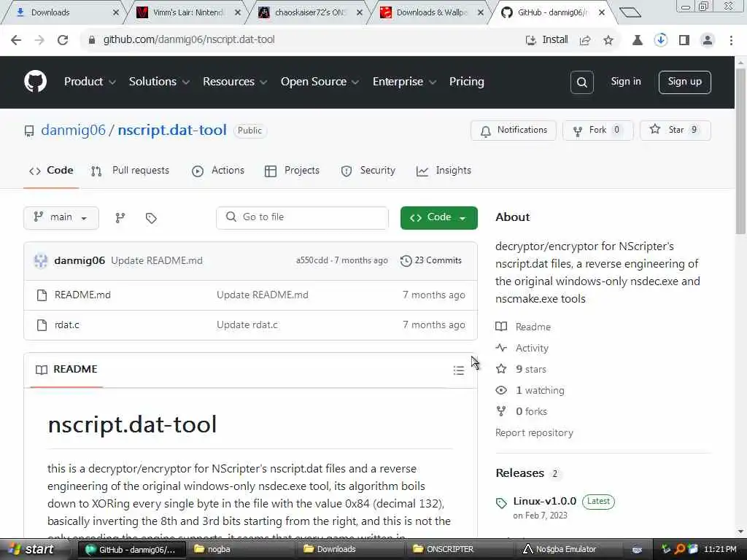747x560 pixels.
Task: Click the share page icon in address bar
Action: point(585,40)
